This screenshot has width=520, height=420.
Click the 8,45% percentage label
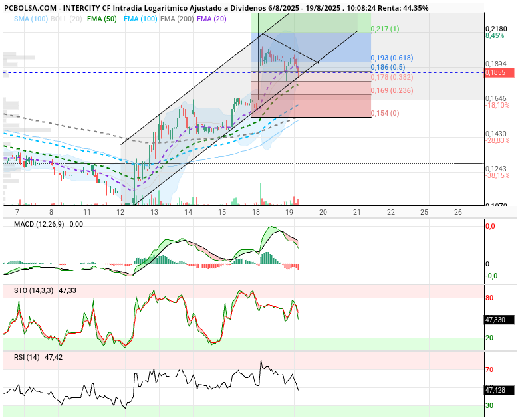pyautogui.click(x=495, y=35)
